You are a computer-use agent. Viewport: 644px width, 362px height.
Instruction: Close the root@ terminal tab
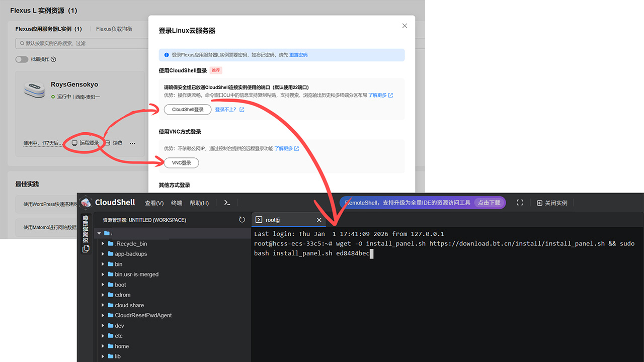click(x=319, y=220)
